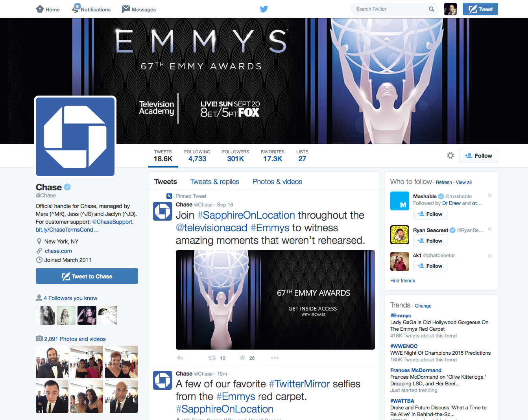Follow ck1 @phatbenetar
The height and width of the screenshot is (420, 528).
pyautogui.click(x=430, y=266)
